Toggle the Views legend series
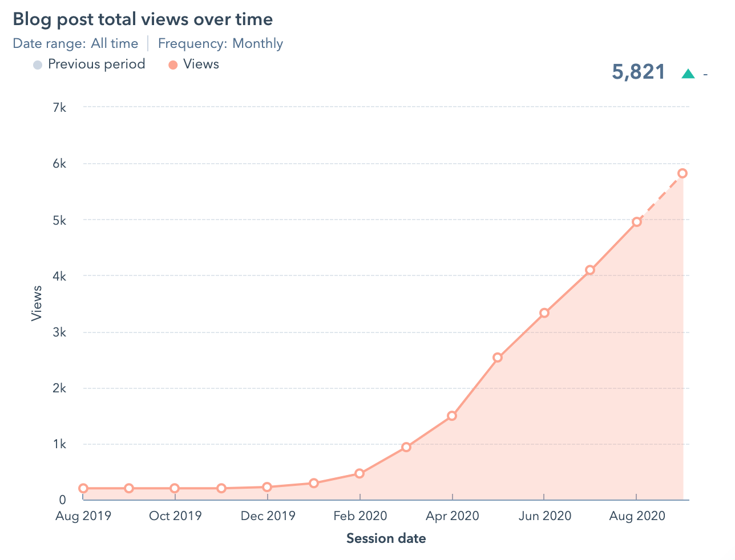Image resolution: width=735 pixels, height=560 pixels. point(193,64)
